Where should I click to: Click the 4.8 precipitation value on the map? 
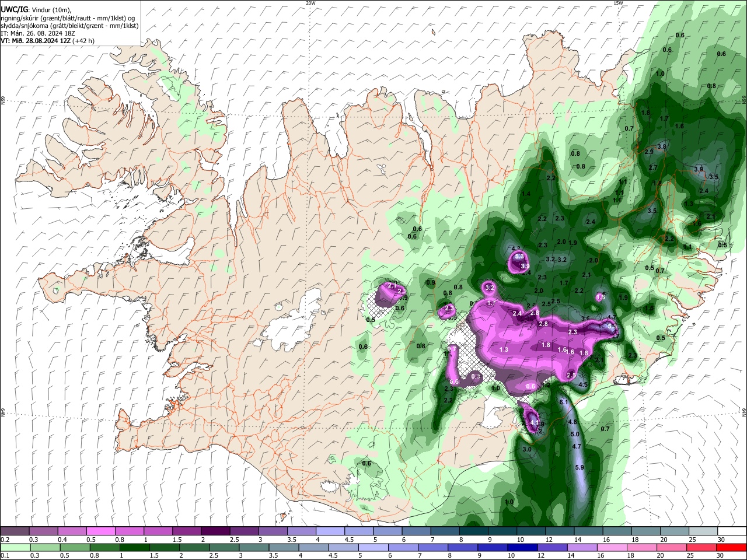[x=572, y=422]
